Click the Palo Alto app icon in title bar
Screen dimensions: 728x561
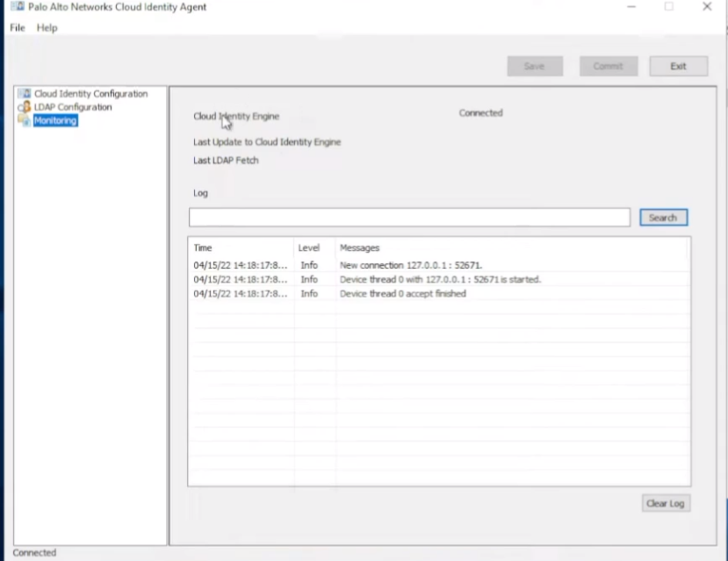[18, 6]
